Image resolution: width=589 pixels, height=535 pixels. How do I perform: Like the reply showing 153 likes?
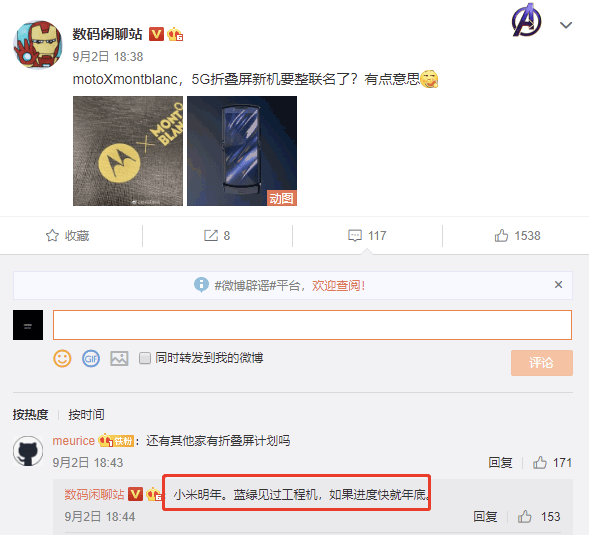[x=525, y=517]
